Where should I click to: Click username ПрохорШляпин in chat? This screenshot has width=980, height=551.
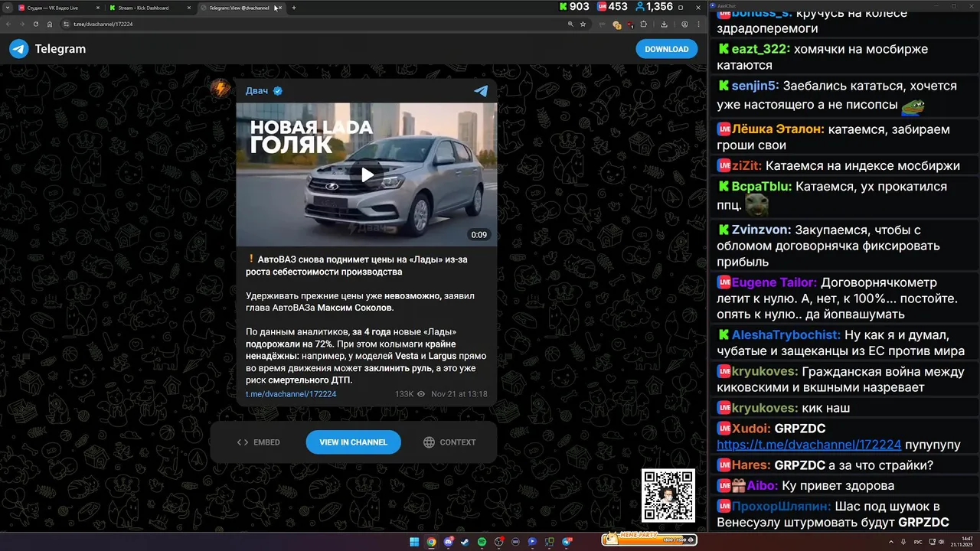(782, 507)
